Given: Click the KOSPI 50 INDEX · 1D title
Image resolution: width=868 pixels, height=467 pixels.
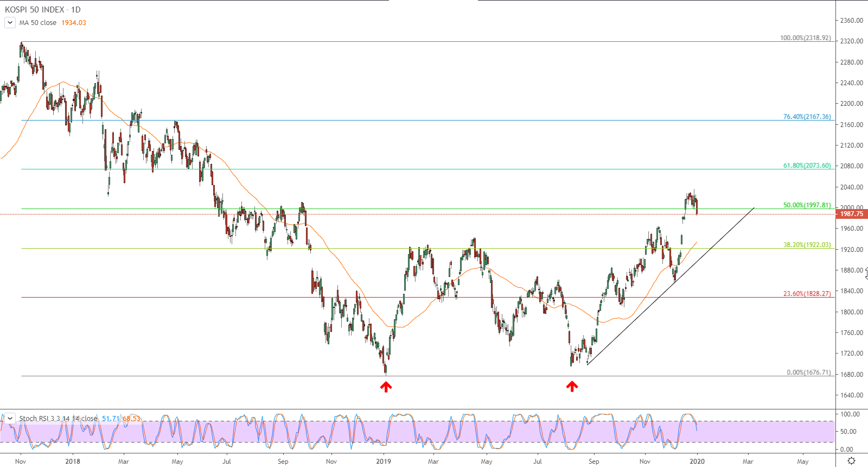Looking at the screenshot, I should [x=43, y=10].
